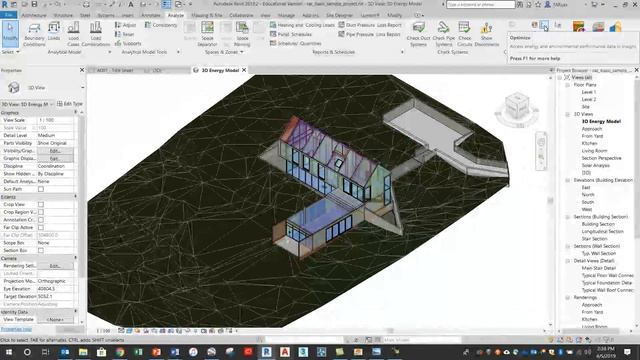Viewport: 640px width, 360px height.
Task: Click the Optimize energy icon
Action: click(x=544, y=26)
